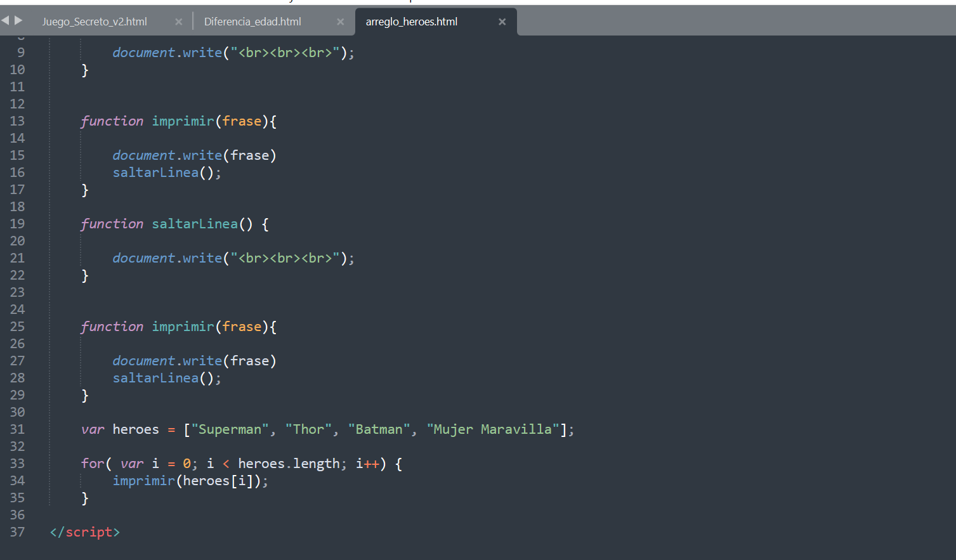956x560 pixels.
Task: Place cursor on "Batman" string
Action: tap(379, 429)
